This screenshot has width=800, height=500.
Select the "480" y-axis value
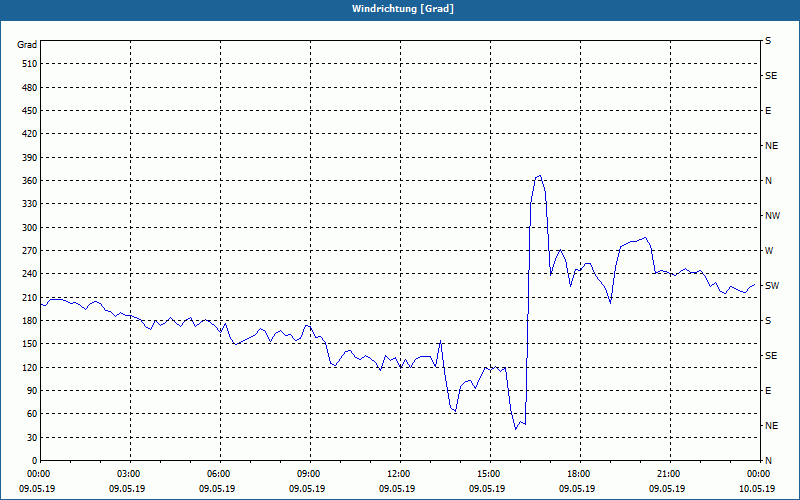point(30,88)
